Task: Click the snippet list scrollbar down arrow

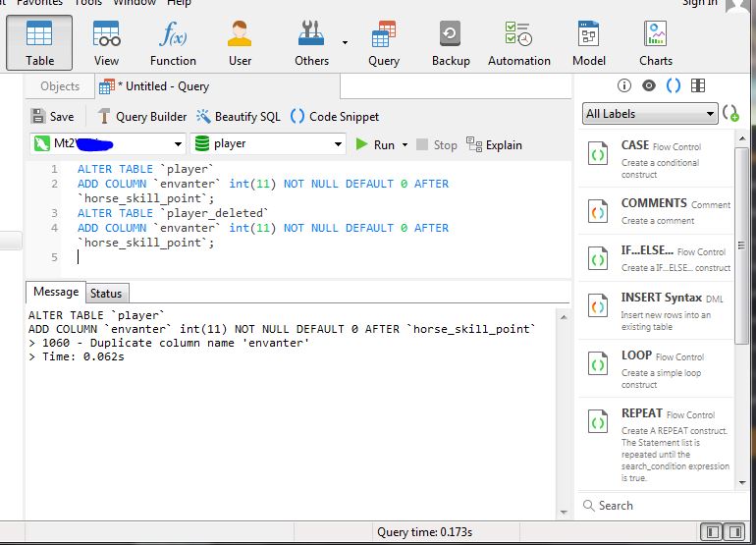Action: click(x=742, y=482)
